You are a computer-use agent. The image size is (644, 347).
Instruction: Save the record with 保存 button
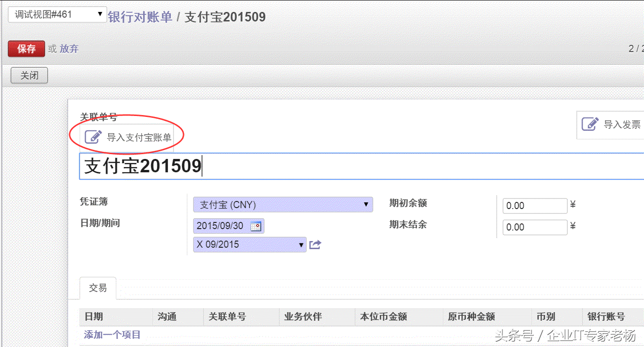(x=27, y=49)
